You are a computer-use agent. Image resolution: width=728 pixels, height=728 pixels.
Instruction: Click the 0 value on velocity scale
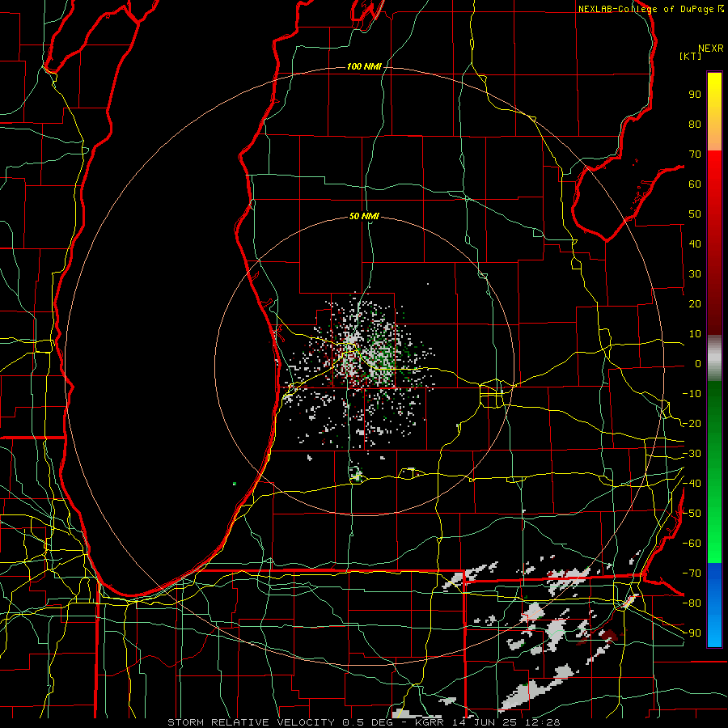[698, 363]
